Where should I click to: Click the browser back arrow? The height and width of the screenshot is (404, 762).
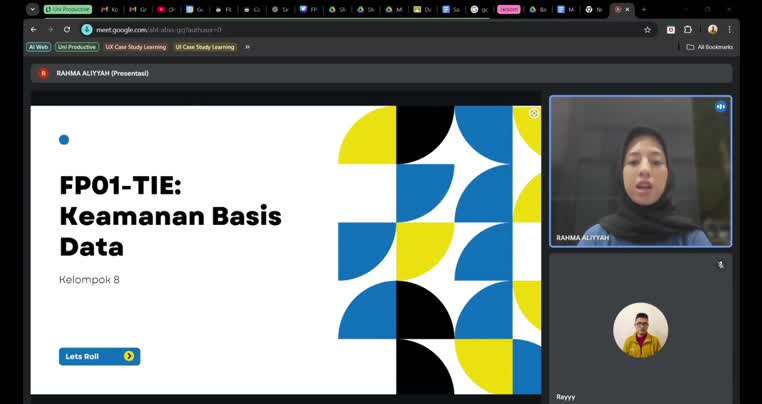[33, 30]
